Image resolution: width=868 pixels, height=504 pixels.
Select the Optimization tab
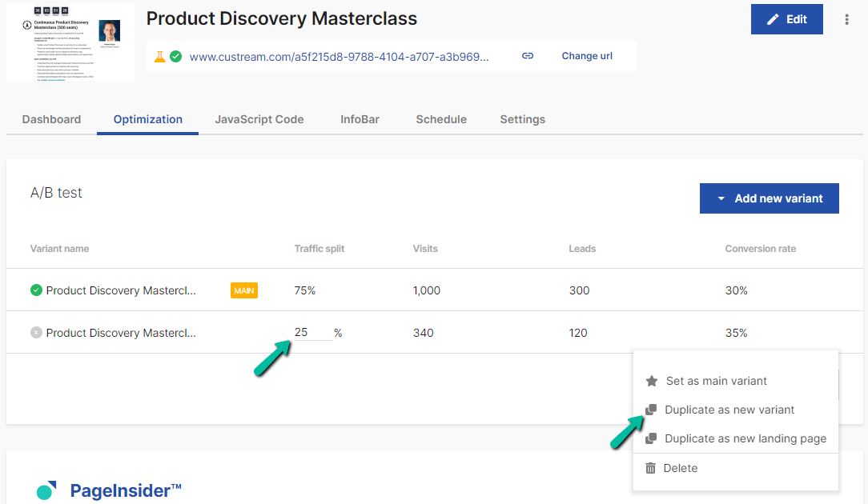point(148,119)
